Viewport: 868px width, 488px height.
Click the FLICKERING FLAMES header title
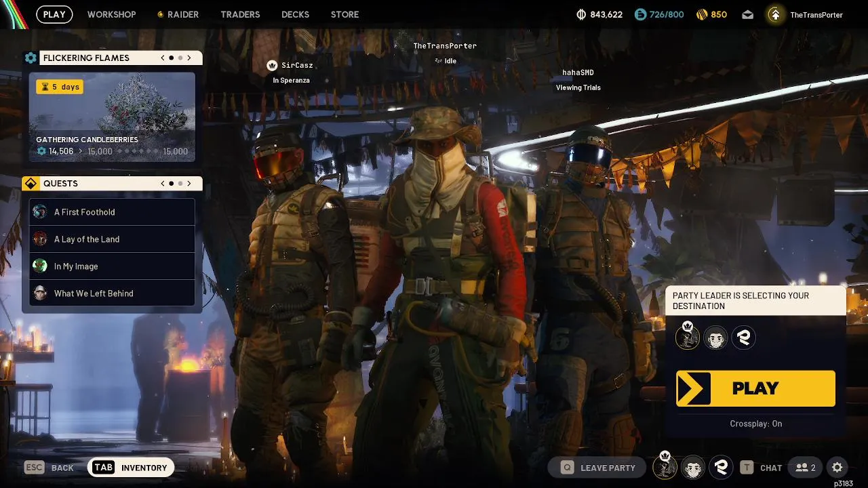click(x=86, y=58)
